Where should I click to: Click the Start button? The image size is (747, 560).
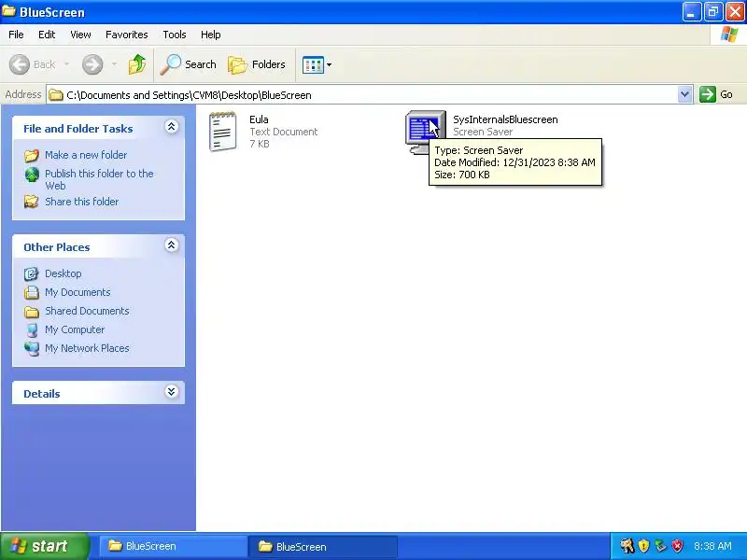point(44,546)
